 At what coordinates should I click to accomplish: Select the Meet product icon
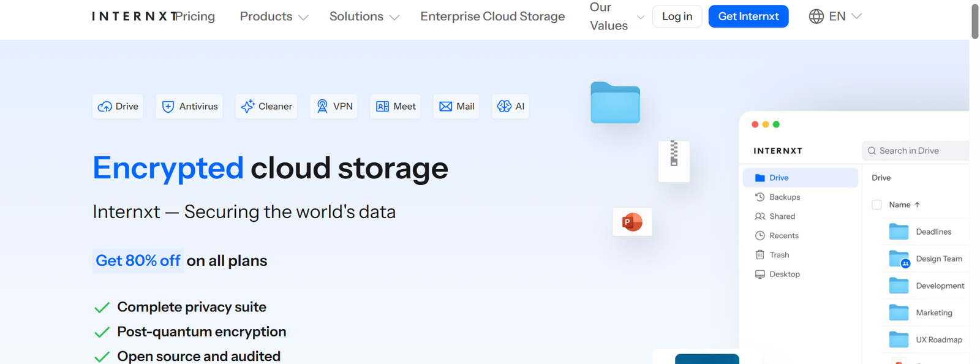382,107
